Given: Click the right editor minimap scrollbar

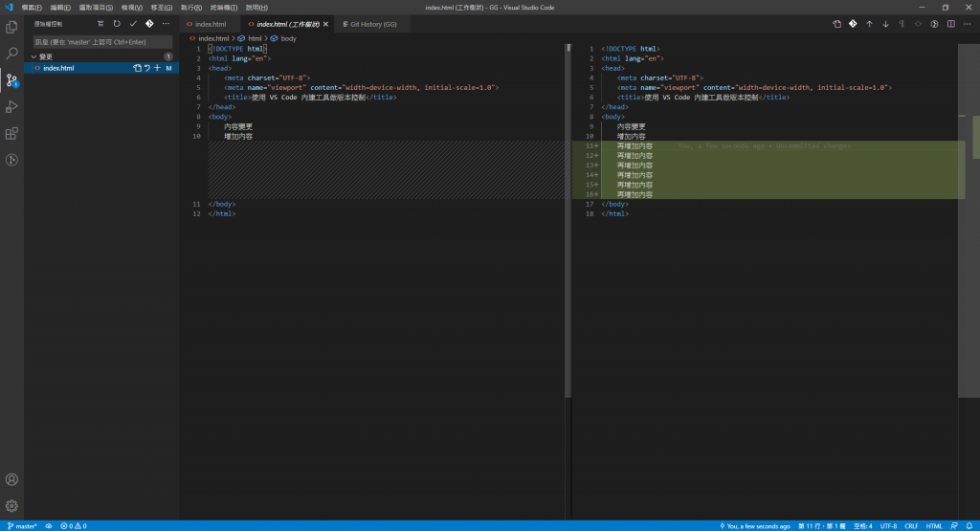Looking at the screenshot, I should tap(969, 221).
